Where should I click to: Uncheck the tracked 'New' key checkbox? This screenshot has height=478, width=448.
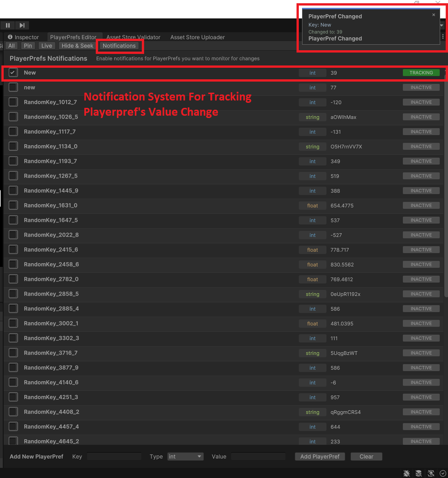(12, 72)
